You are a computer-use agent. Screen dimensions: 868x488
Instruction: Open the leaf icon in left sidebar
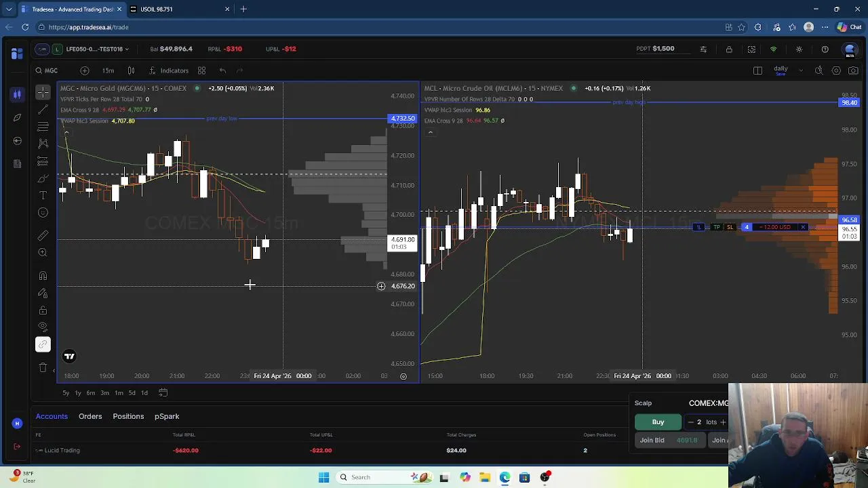[x=17, y=117]
